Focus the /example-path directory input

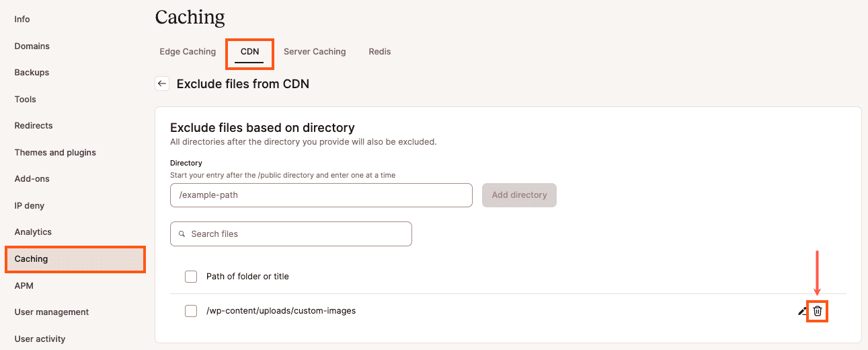pos(321,195)
